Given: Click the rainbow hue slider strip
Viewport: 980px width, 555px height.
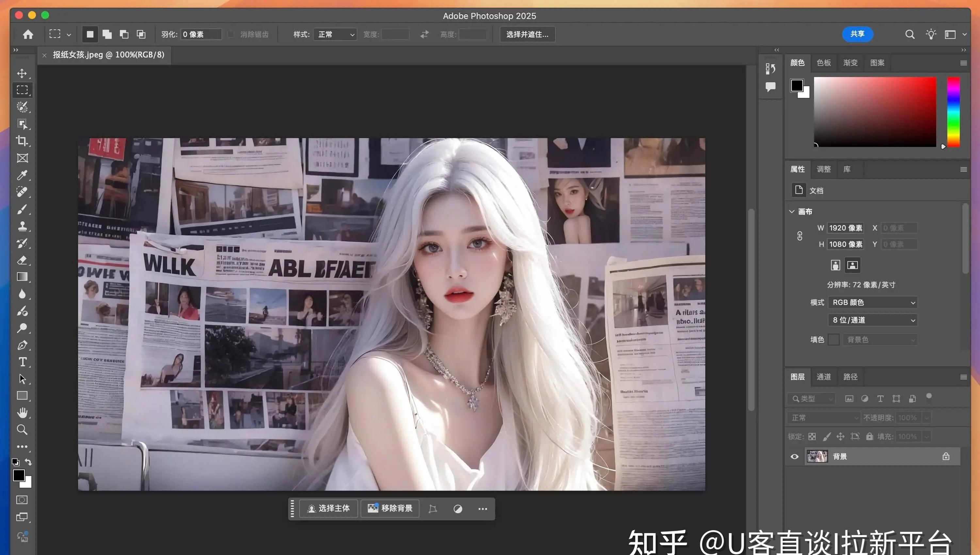Looking at the screenshot, I should [953, 112].
